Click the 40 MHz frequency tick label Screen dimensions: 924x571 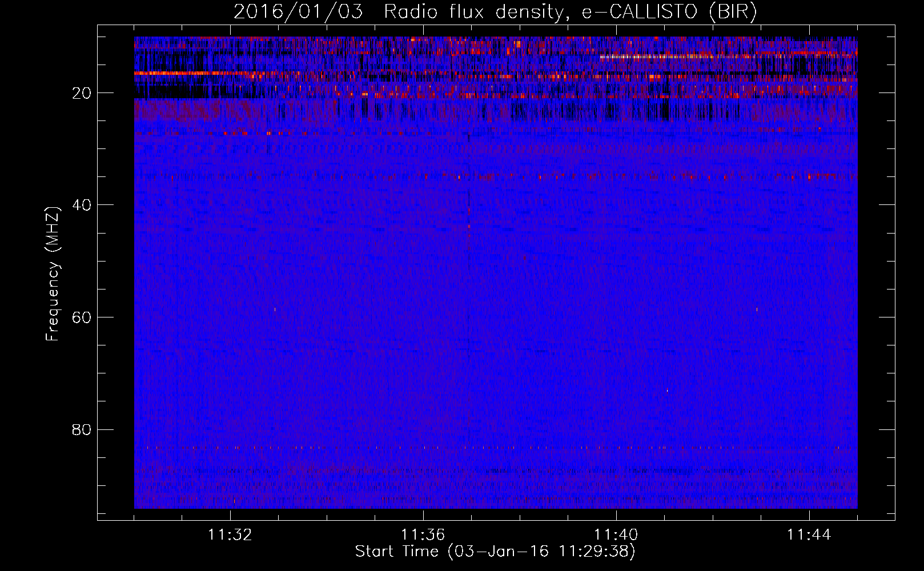pyautogui.click(x=82, y=205)
